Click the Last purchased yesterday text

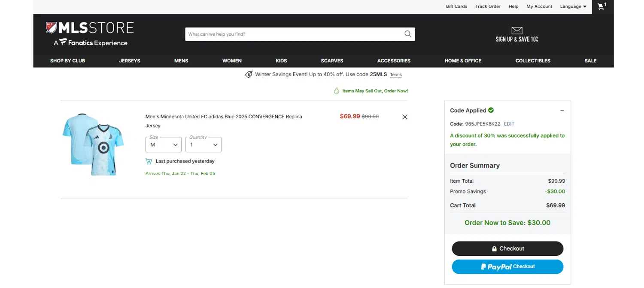tap(185, 161)
